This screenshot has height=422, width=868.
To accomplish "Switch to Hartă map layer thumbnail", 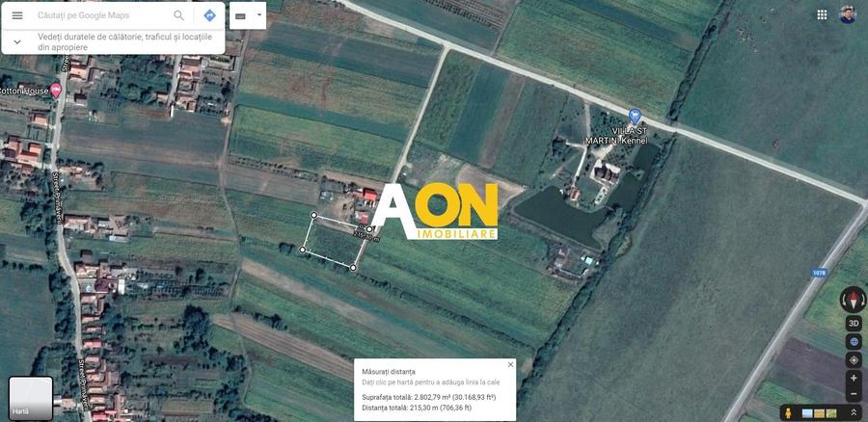I will pyautogui.click(x=30, y=398).
